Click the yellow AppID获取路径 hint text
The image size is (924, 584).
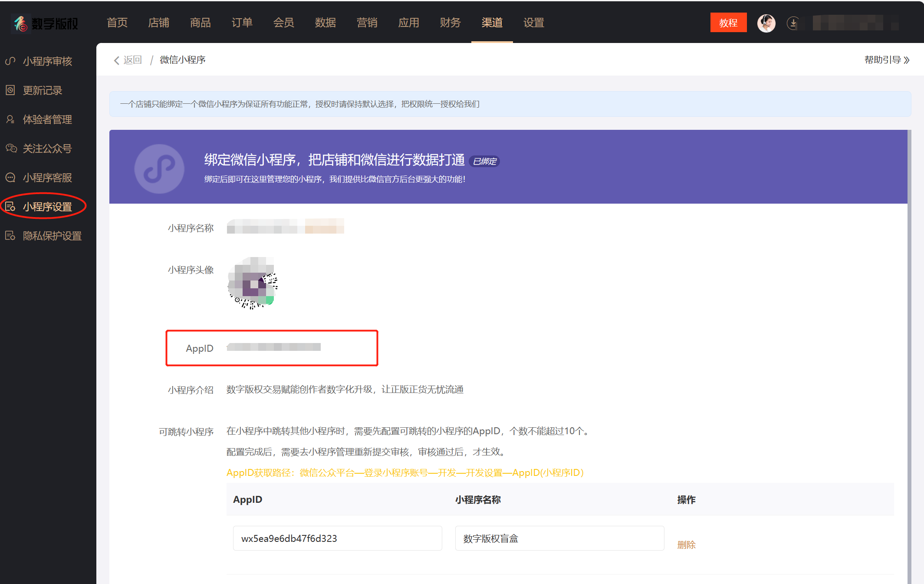click(x=405, y=472)
